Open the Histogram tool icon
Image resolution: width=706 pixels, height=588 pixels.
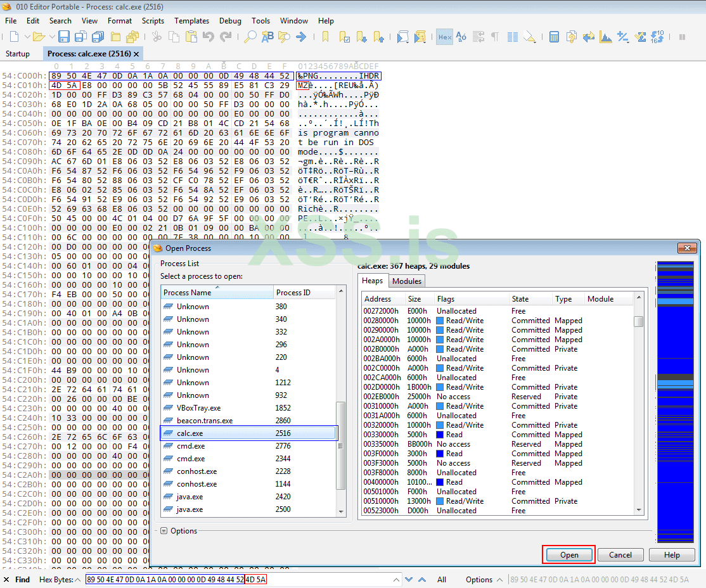pos(607,37)
